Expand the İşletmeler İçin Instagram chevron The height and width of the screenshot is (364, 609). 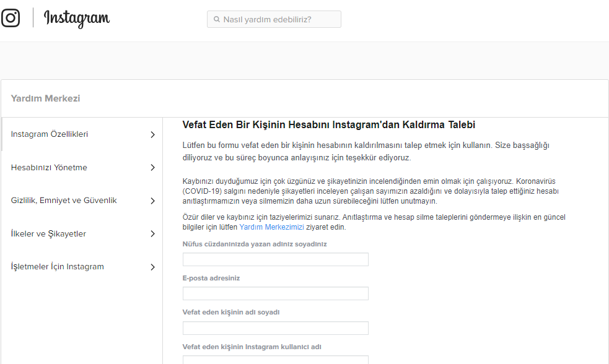152,267
